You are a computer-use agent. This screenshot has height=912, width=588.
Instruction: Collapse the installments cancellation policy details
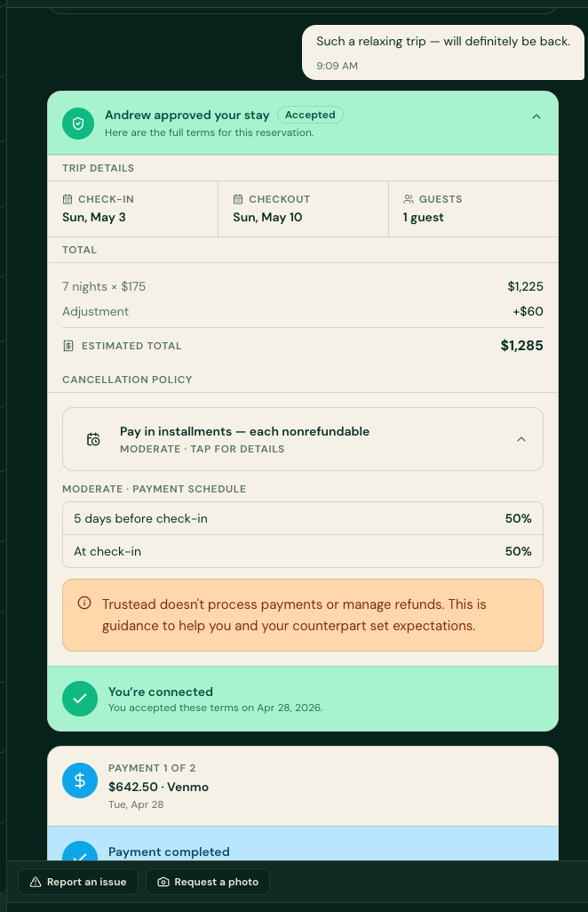[x=520, y=439]
